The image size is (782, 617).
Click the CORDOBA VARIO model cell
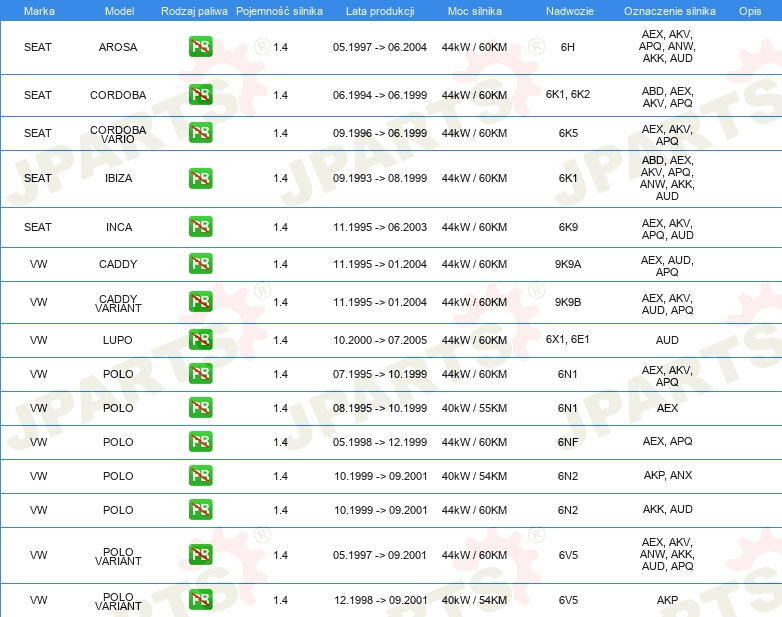pyautogui.click(x=118, y=134)
